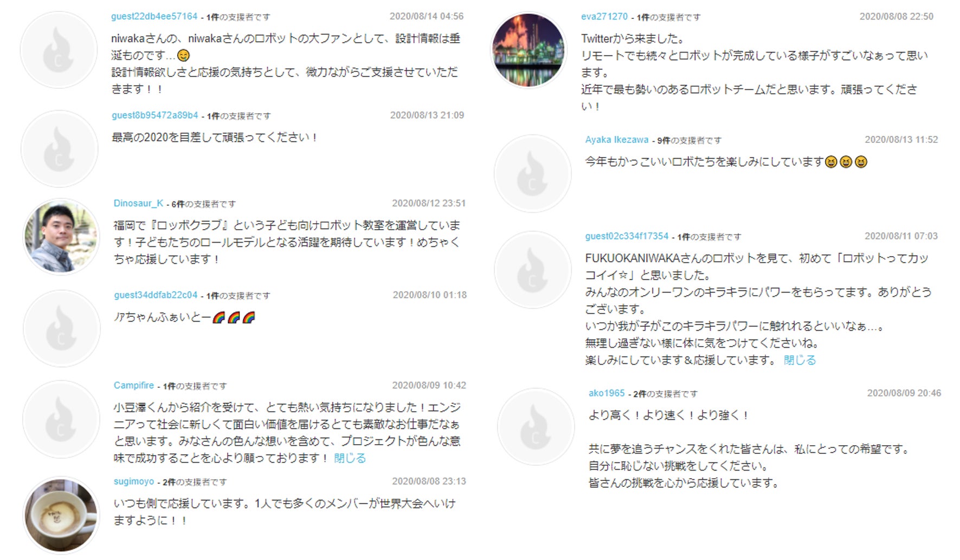
Task: Click flame avatar next to guest02c334f17354
Action: pos(532,270)
